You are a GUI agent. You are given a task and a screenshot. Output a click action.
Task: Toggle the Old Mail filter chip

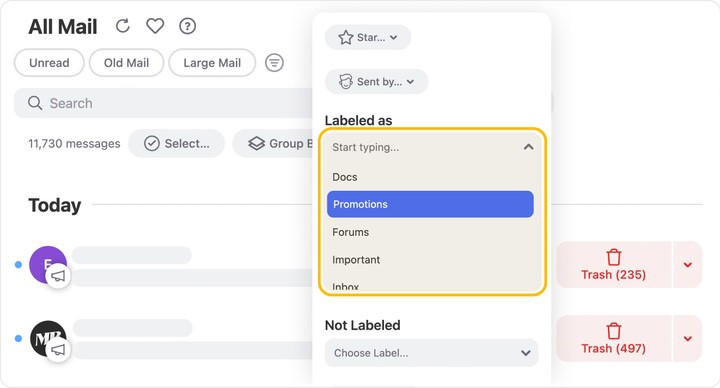(126, 63)
